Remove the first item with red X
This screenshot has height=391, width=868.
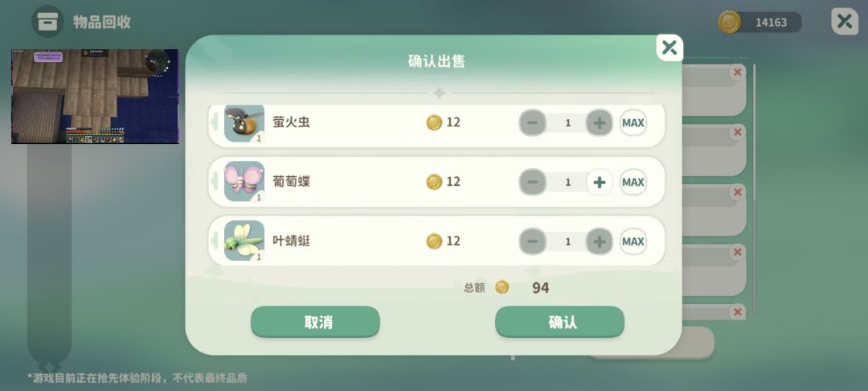pyautogui.click(x=737, y=72)
